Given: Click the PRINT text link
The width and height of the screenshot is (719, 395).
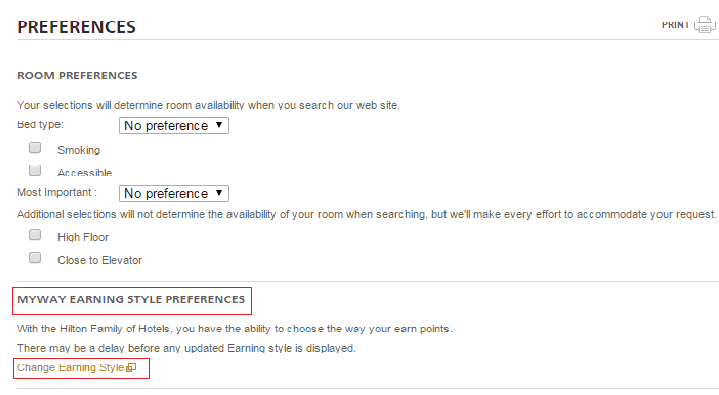Looking at the screenshot, I should click(675, 25).
